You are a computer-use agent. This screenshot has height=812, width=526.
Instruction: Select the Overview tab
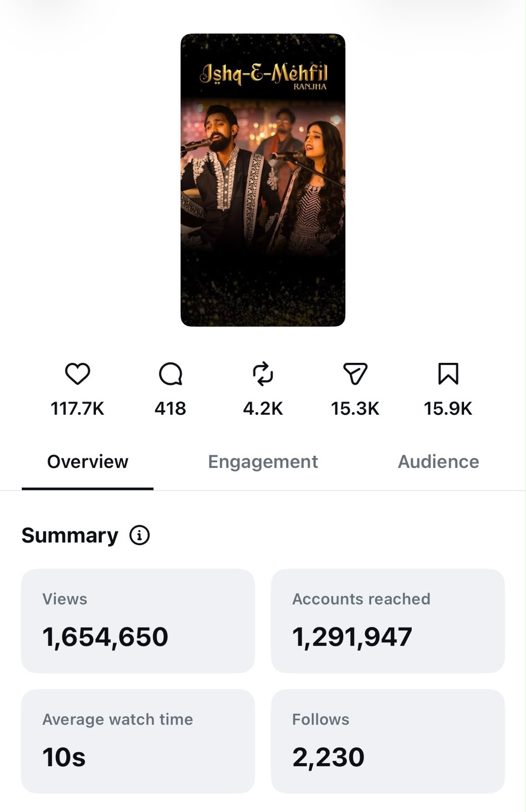87,461
